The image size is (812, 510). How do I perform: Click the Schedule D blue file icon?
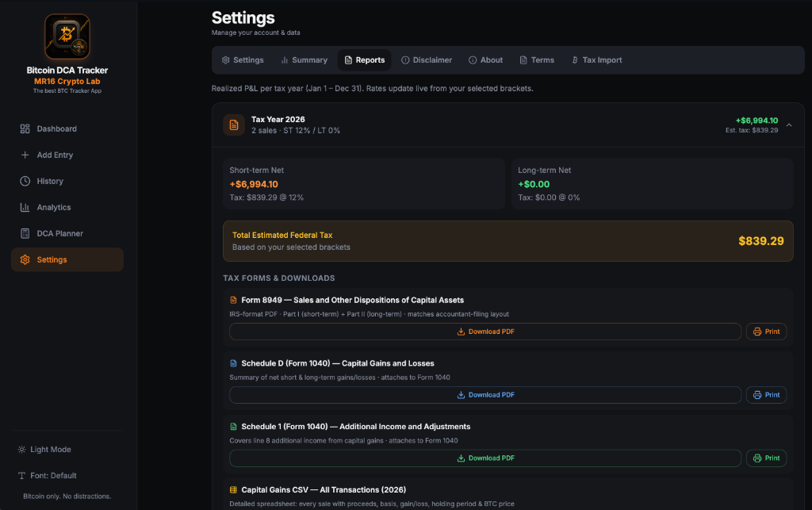234,363
